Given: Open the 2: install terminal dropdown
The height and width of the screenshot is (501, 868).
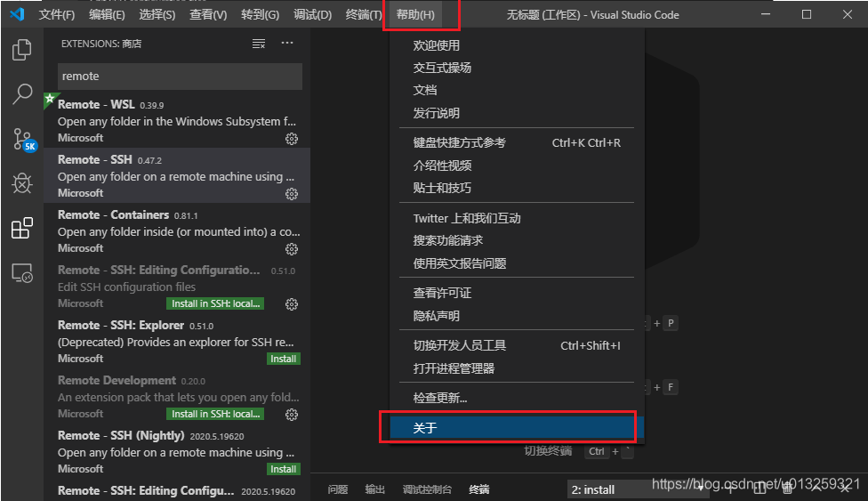Looking at the screenshot, I should [638, 490].
